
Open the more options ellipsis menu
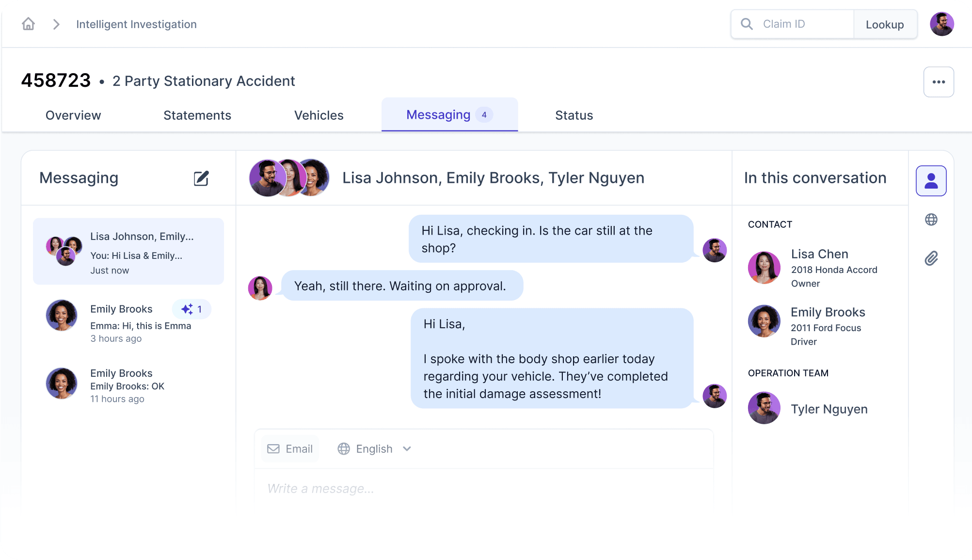[939, 81]
